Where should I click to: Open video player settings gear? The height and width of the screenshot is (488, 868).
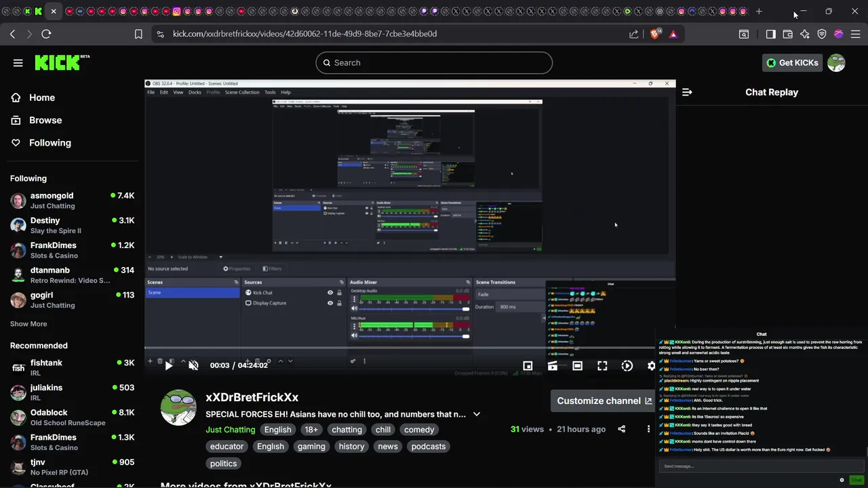coord(651,366)
